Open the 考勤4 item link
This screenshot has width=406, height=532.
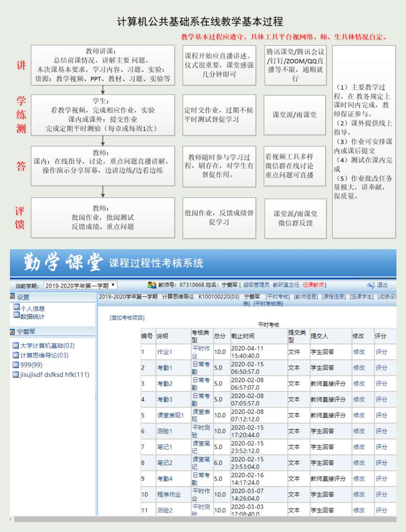click(x=165, y=479)
